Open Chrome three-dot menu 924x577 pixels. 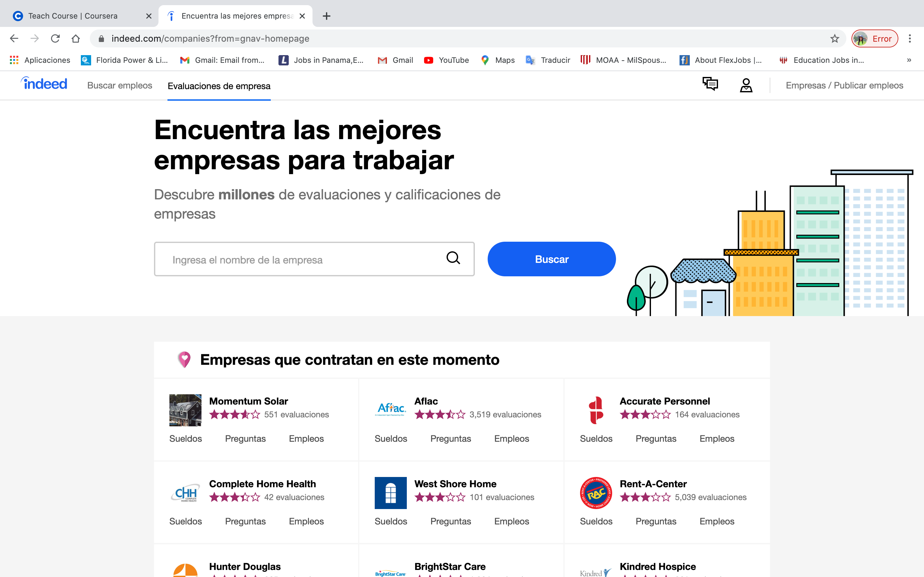(910, 38)
